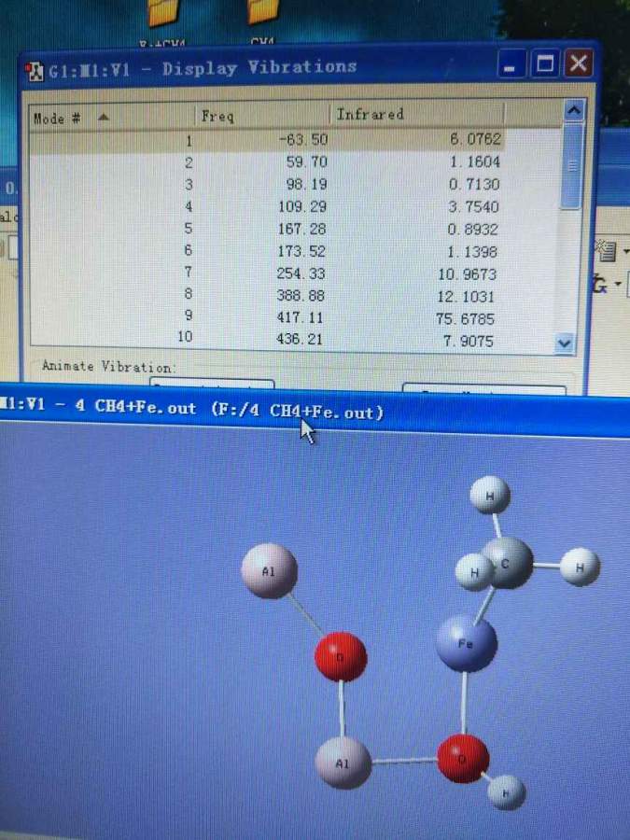Screen dimensions: 630x840
Task: Select the carbon atom in the molecule
Action: tap(508, 563)
